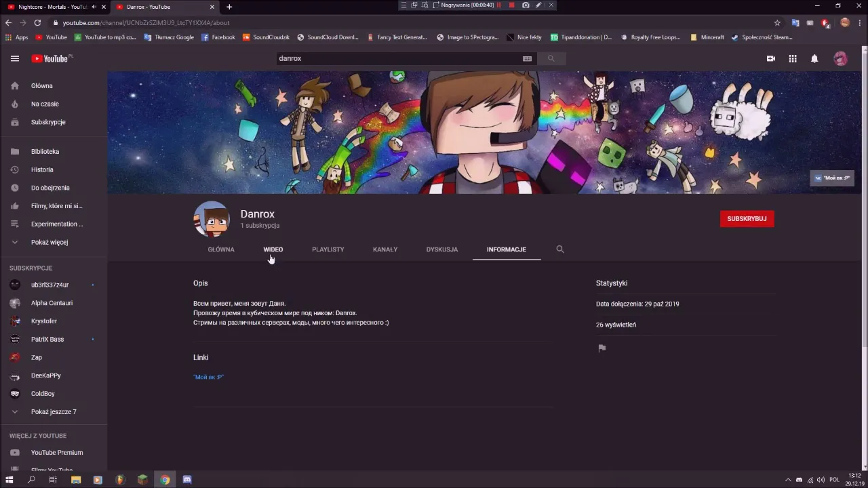Click the create video camera icon
Screen dimensions: 868x488
coord(771,59)
